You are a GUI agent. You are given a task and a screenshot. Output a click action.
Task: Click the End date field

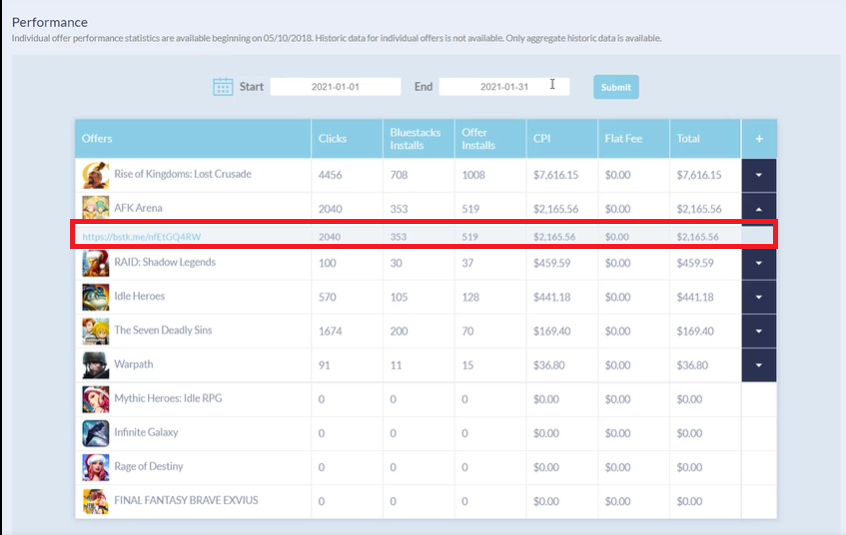point(504,87)
